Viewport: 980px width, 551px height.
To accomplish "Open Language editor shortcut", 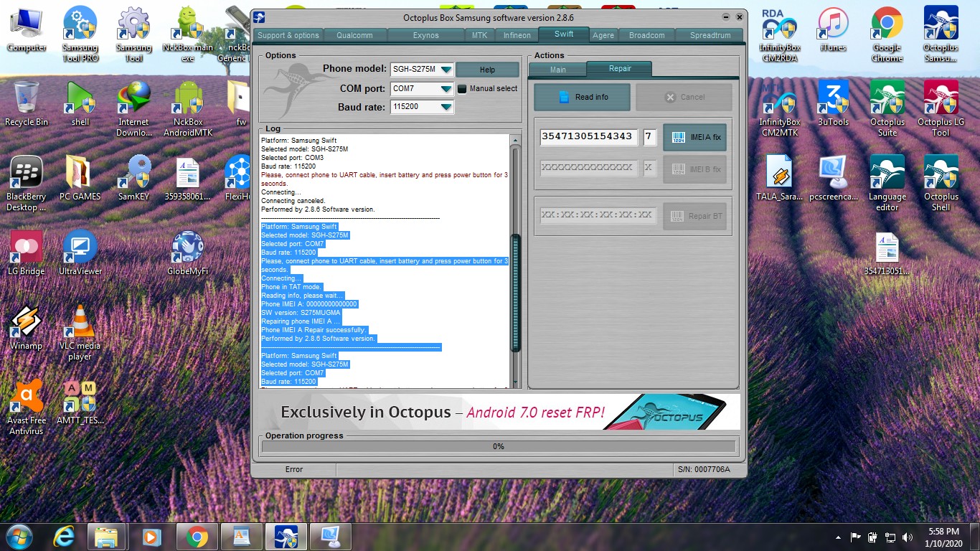I will pyautogui.click(x=887, y=184).
